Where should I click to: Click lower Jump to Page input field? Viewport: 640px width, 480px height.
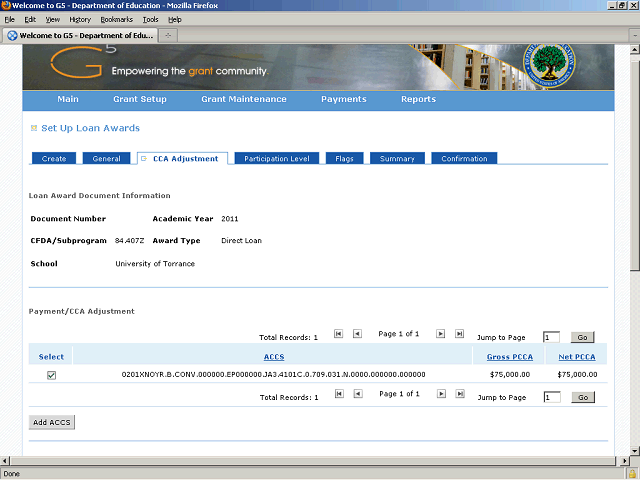552,397
